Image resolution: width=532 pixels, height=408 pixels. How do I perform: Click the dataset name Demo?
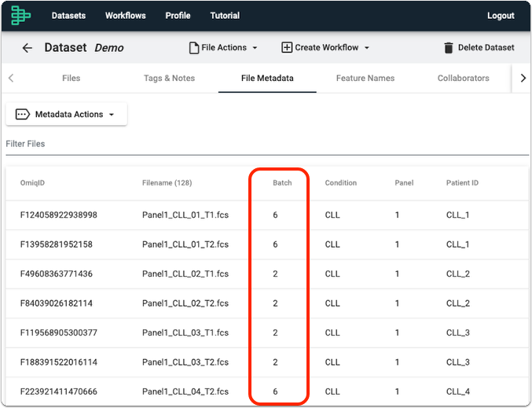[x=109, y=48]
